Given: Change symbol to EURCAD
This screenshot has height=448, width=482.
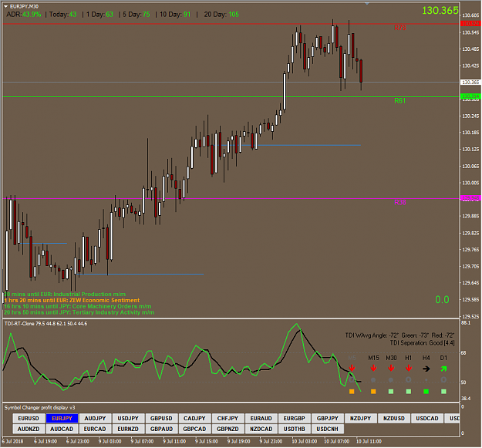Looking at the screenshot, I should pos(95,429).
